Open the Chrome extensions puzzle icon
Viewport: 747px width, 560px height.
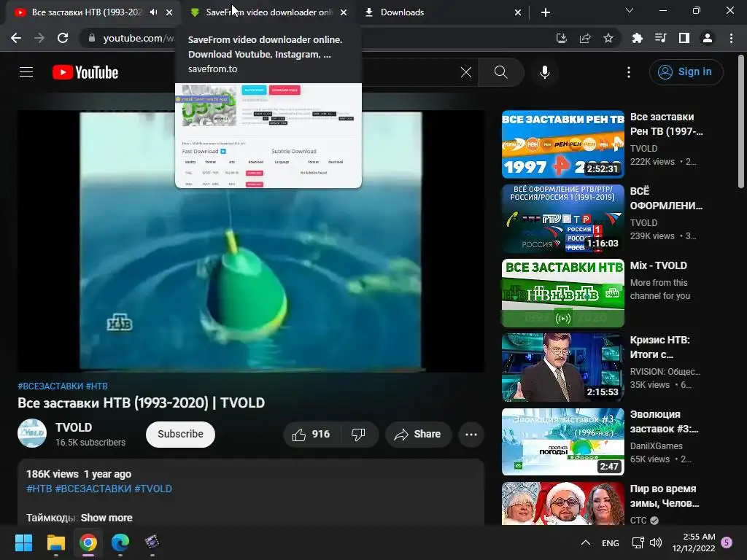(638, 38)
